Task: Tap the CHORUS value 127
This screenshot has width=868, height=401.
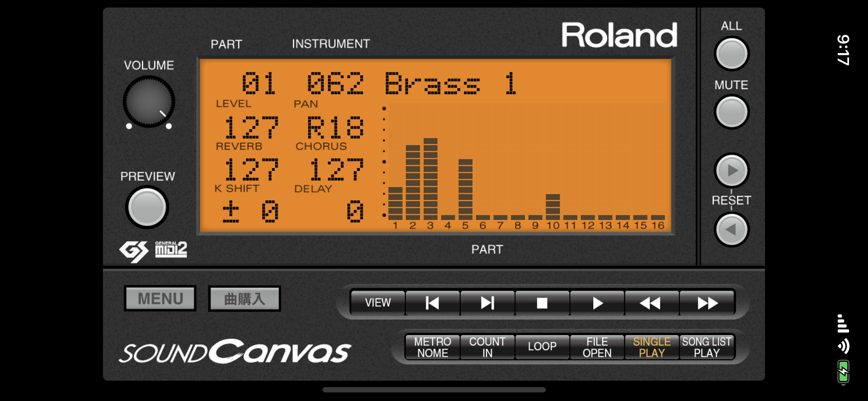Action: coord(336,170)
